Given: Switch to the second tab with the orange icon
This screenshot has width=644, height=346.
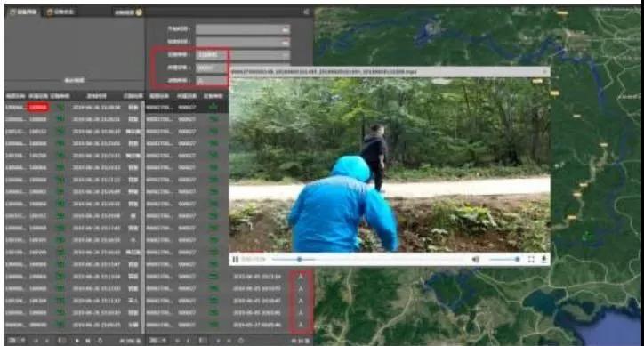Looking at the screenshot, I should tap(60, 12).
